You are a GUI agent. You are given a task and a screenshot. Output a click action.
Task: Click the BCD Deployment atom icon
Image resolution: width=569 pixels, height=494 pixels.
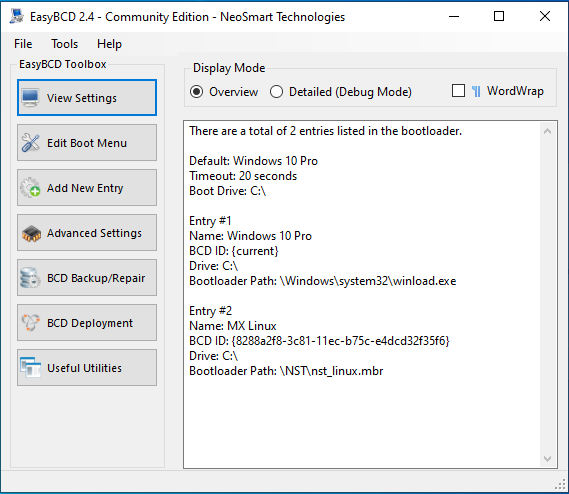[30, 322]
